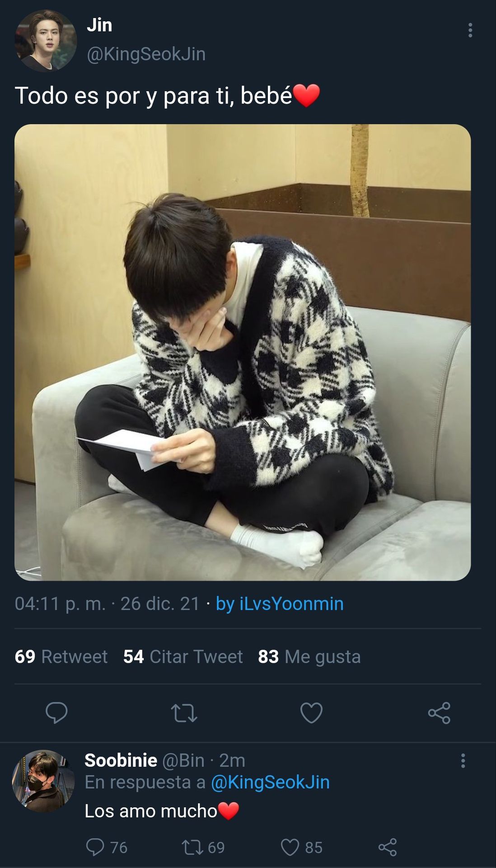
Task: Open the 'by iLvsYoonmin' source link
Action: coord(280,604)
